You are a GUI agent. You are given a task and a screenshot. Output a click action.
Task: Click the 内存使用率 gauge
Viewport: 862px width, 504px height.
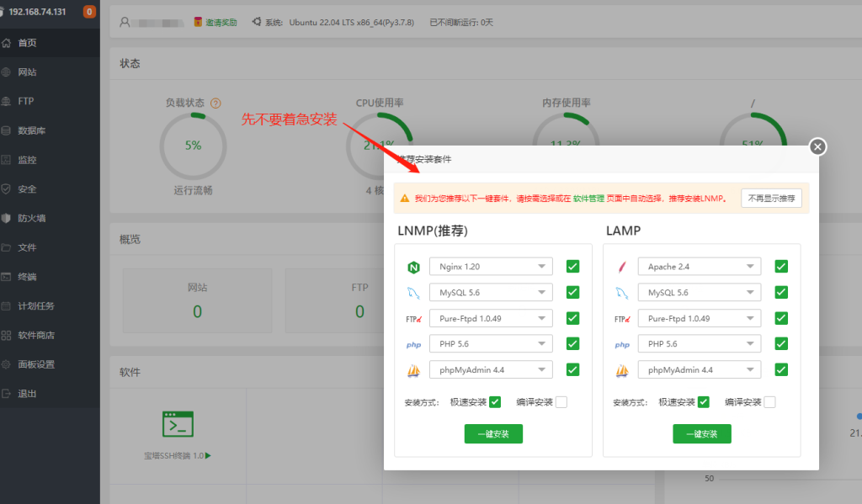[x=566, y=146]
